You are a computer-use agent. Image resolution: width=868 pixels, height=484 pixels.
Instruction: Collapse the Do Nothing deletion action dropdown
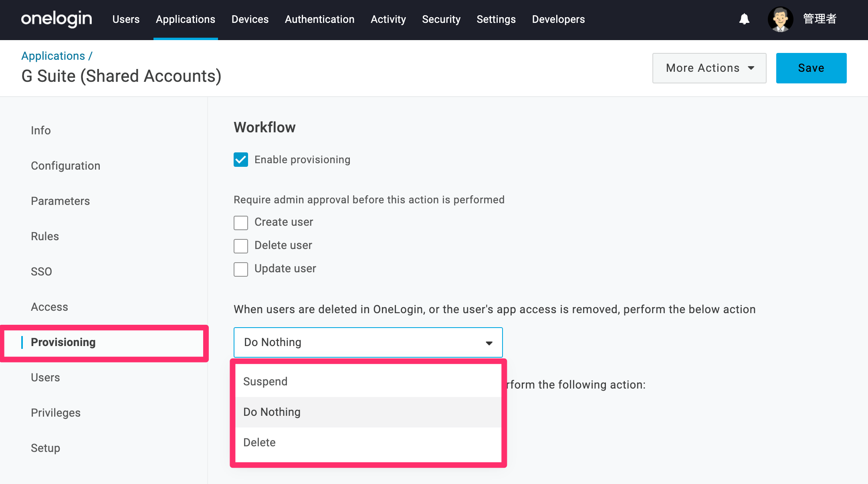click(x=368, y=342)
